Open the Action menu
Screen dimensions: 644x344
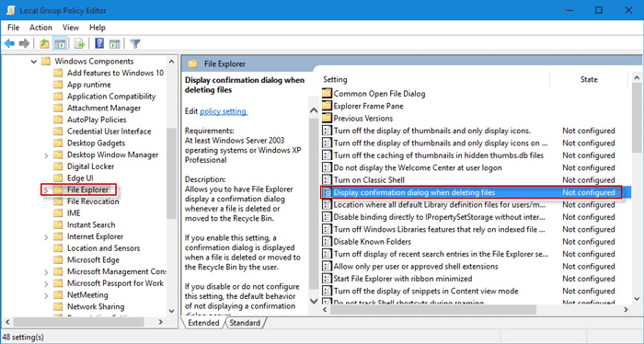pyautogui.click(x=40, y=28)
